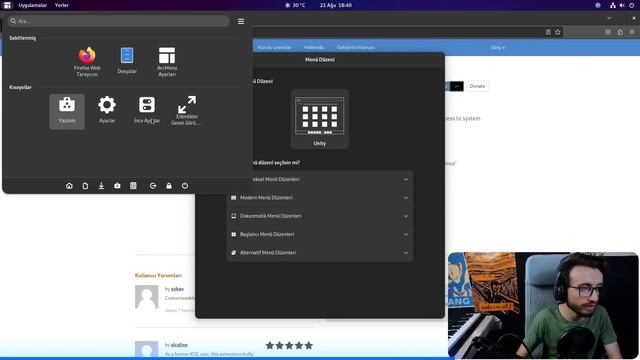
Task: Open reviewer ozkan profile link
Action: click(x=177, y=289)
